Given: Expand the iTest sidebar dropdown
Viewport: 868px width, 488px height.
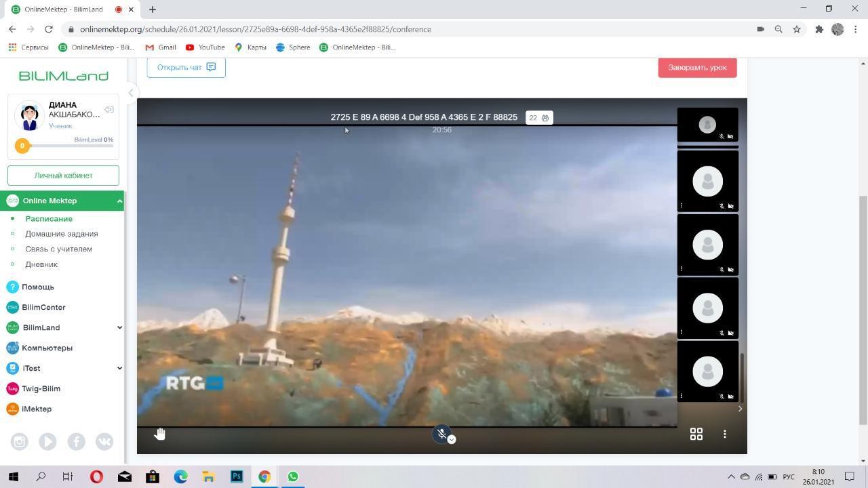Looking at the screenshot, I should pos(119,368).
